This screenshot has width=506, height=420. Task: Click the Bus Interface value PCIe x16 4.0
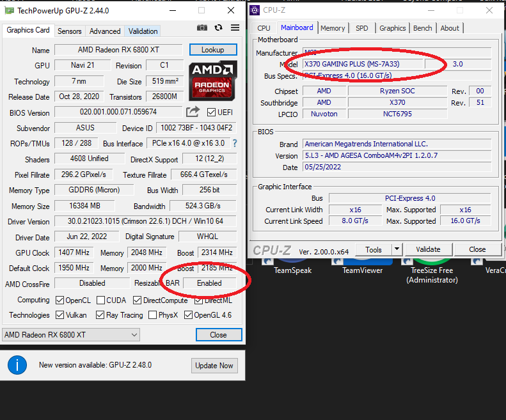(x=189, y=143)
